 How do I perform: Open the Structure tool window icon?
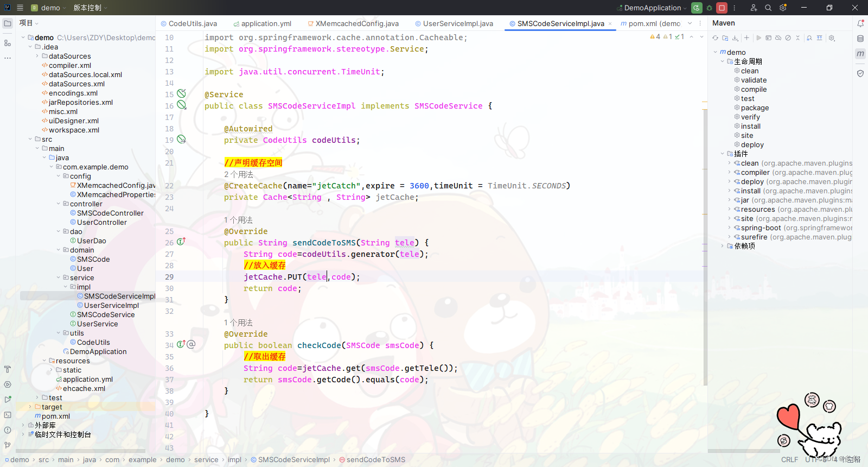(8, 43)
